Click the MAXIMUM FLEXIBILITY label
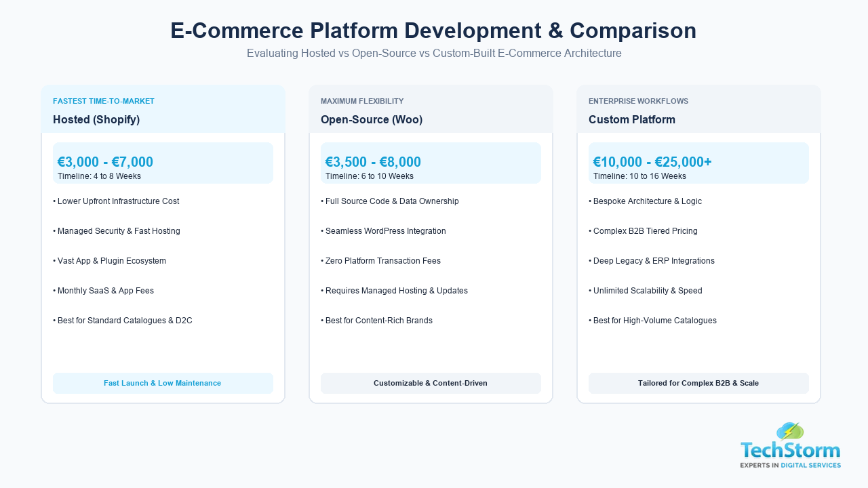Viewport: 868px width, 488px height. (362, 101)
